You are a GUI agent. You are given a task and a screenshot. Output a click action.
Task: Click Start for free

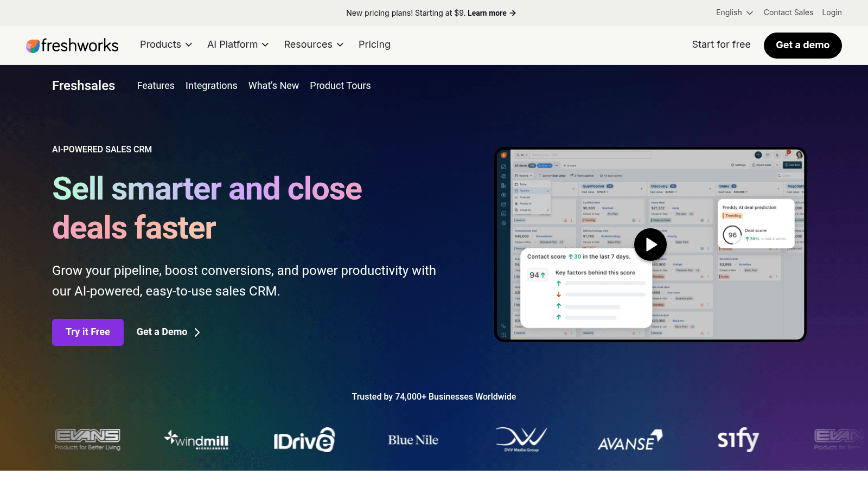pos(721,44)
